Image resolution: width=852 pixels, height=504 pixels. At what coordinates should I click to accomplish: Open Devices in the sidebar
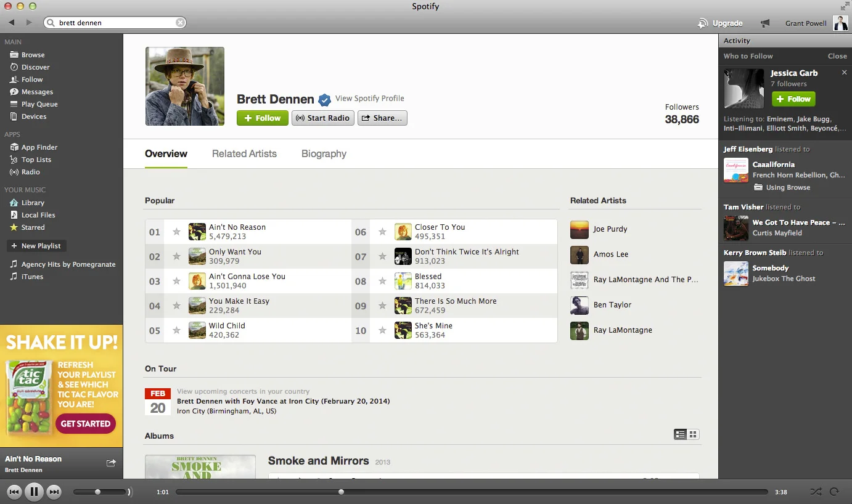34,116
